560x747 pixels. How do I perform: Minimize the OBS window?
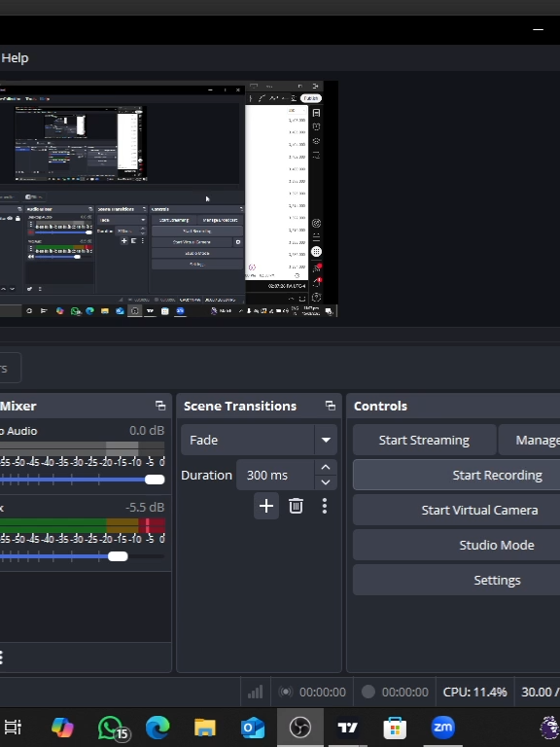(538, 29)
